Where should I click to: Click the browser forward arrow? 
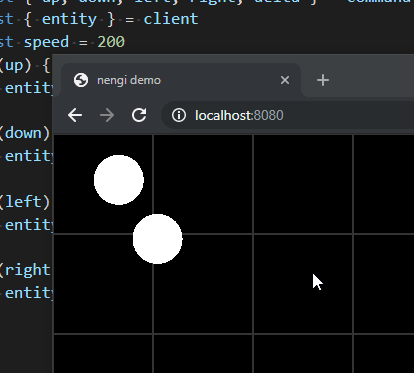click(107, 115)
